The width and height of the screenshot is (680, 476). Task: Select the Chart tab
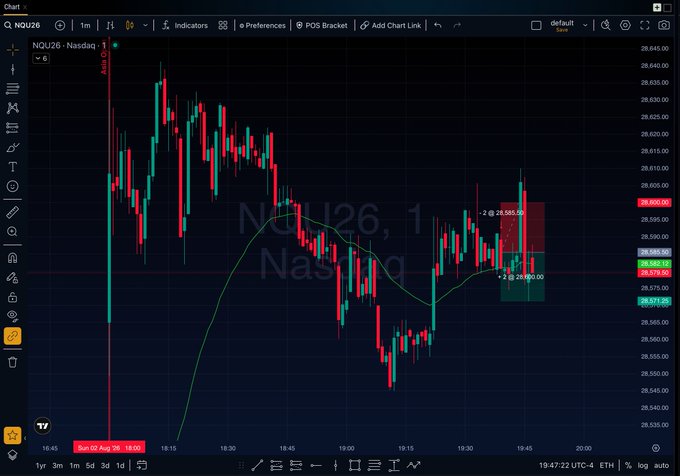point(12,7)
